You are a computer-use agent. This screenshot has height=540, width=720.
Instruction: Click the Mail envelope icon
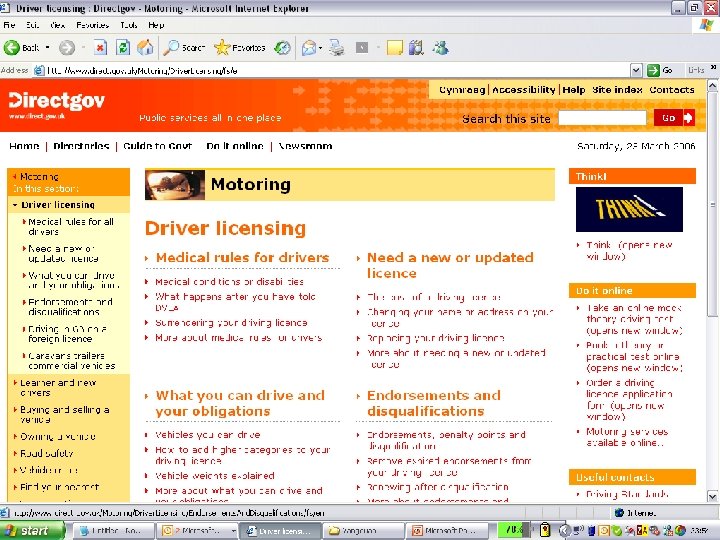309,47
